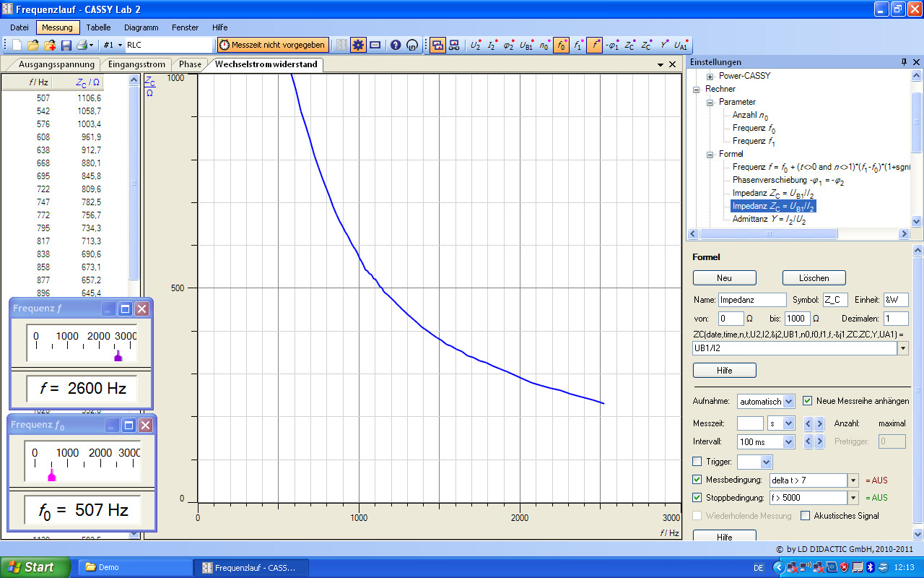Viewport: 924px width, 578px height.
Task: Click the Frequenz f0 slider marker
Action: point(51,475)
